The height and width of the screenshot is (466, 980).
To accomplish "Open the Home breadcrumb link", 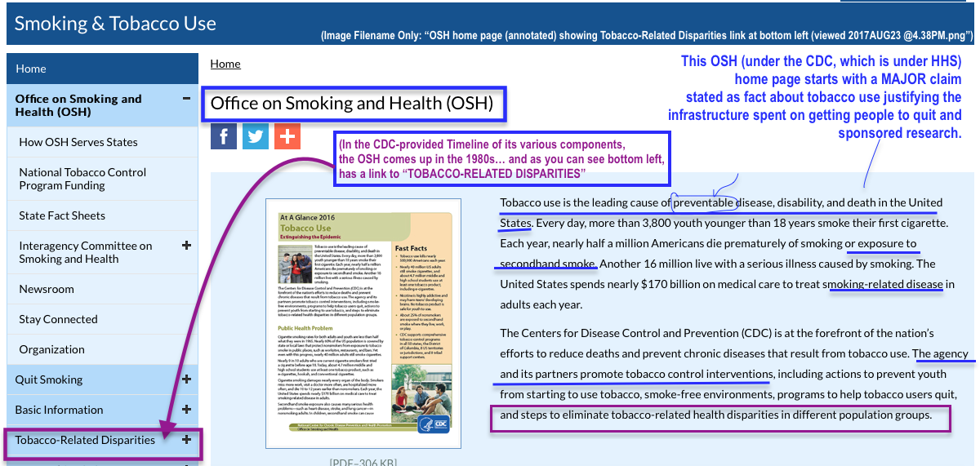I will tap(225, 64).
